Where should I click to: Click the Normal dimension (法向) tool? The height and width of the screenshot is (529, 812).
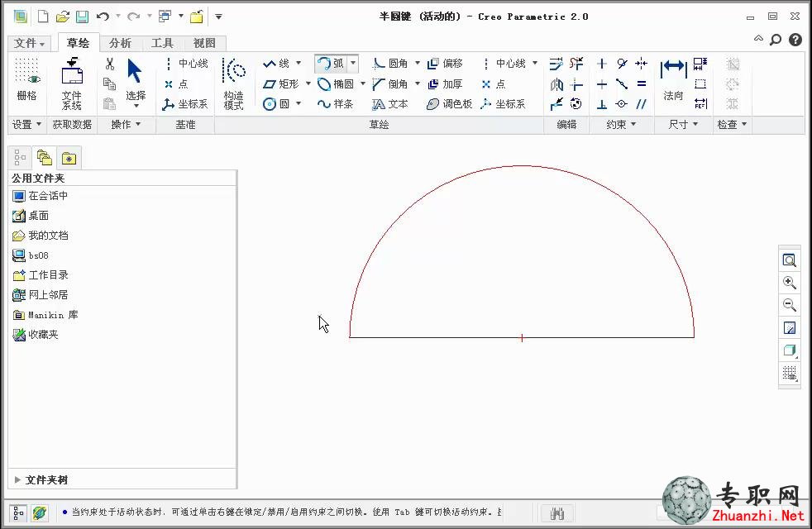coord(673,79)
